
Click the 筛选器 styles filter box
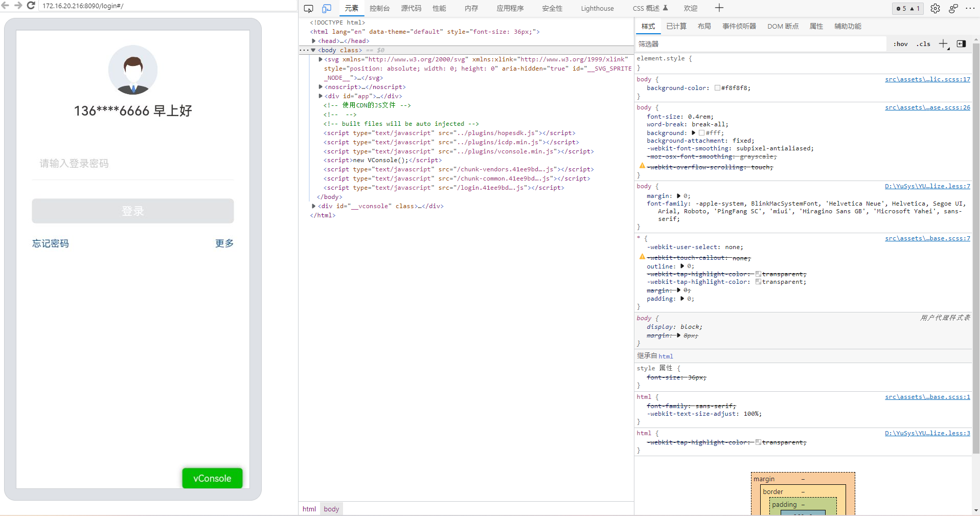coord(761,44)
